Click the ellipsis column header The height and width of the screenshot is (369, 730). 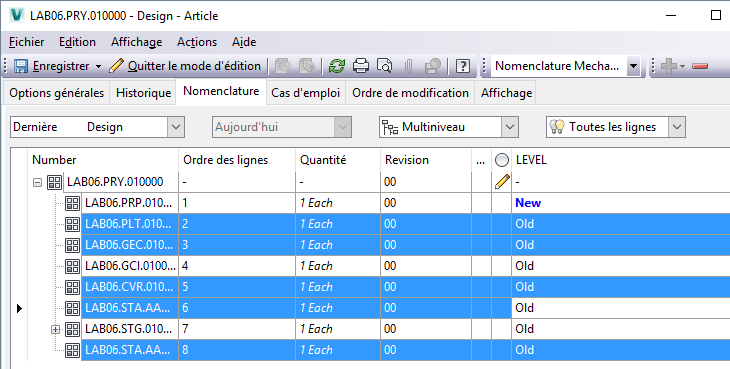point(481,160)
